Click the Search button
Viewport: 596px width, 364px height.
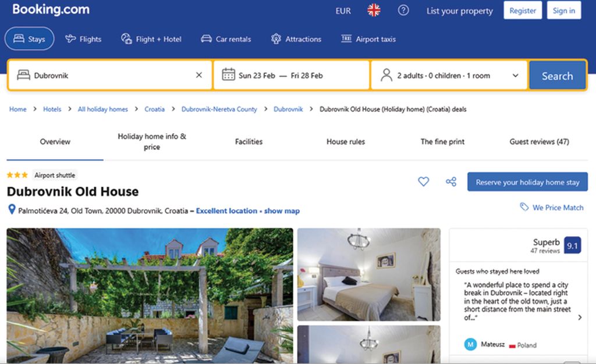[557, 76]
